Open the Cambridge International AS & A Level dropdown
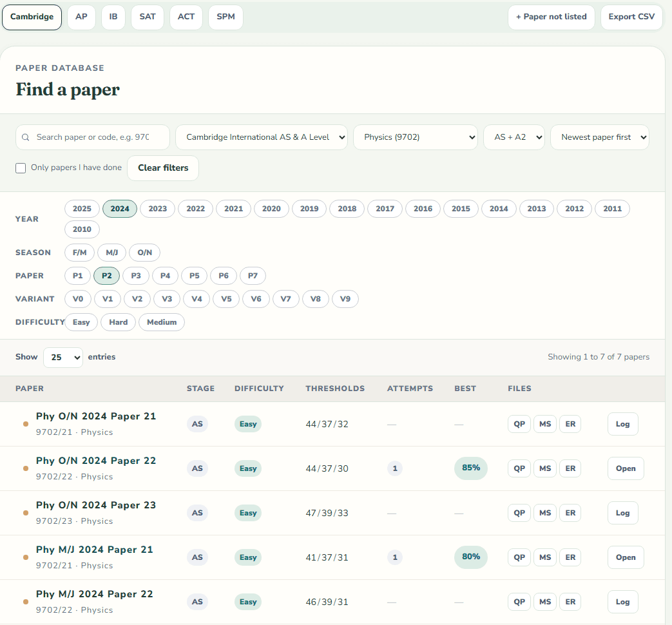Viewport: 672px width, 625px height. pyautogui.click(x=262, y=137)
